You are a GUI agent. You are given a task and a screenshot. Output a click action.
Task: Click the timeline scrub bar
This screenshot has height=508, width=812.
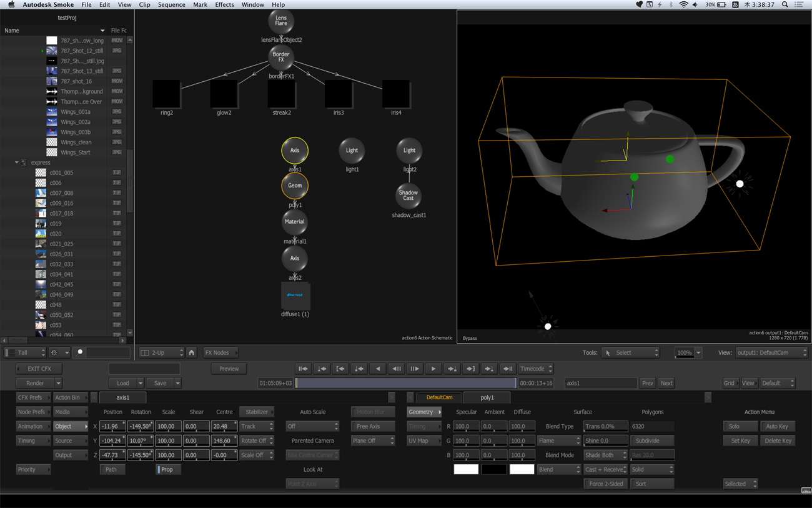pyautogui.click(x=406, y=383)
